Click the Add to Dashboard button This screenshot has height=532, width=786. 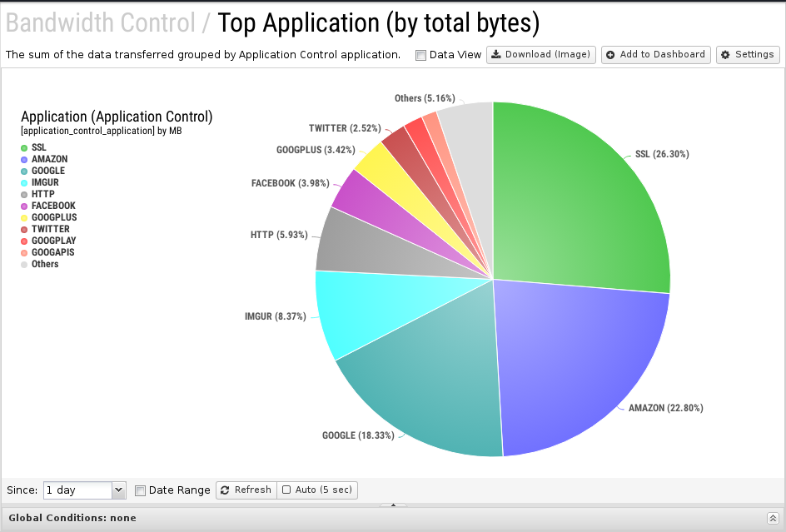[655, 55]
